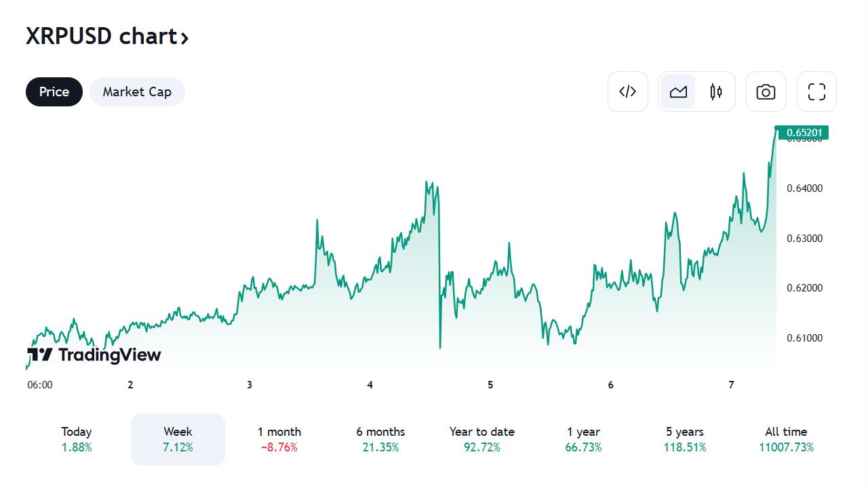The width and height of the screenshot is (868, 488).
Task: Choose the Week time range
Action: point(178,439)
